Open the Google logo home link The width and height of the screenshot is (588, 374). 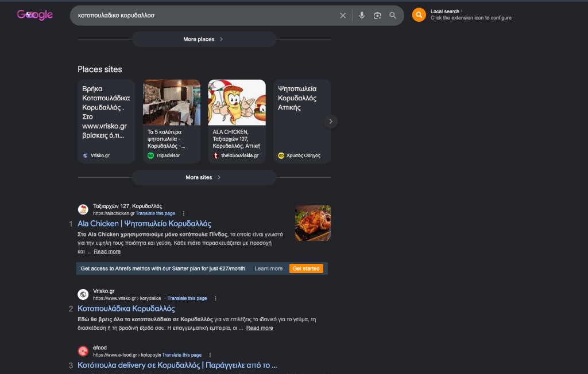(x=35, y=15)
